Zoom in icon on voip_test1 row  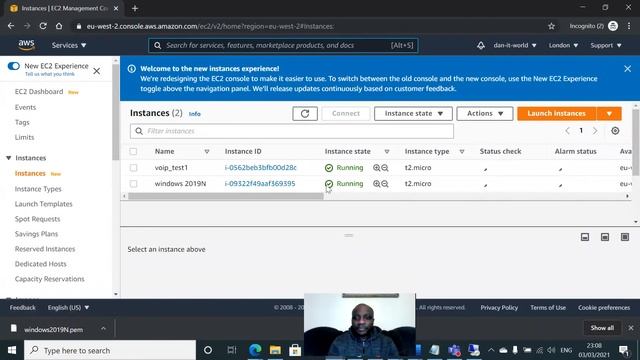tap(376, 168)
